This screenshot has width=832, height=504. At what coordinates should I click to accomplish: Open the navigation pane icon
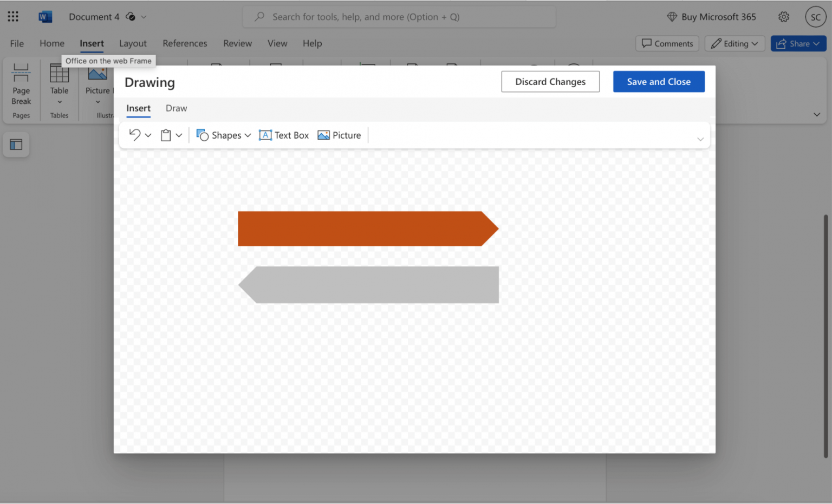tap(16, 145)
